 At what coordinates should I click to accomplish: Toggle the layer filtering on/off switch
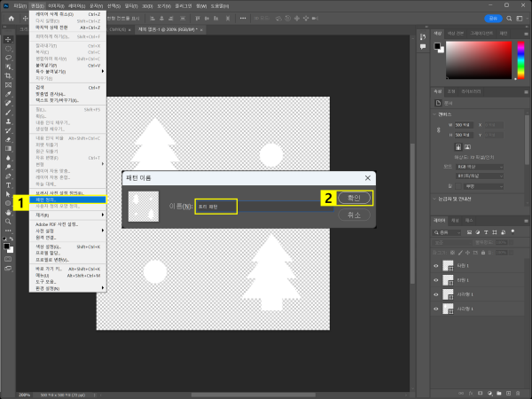(512, 232)
